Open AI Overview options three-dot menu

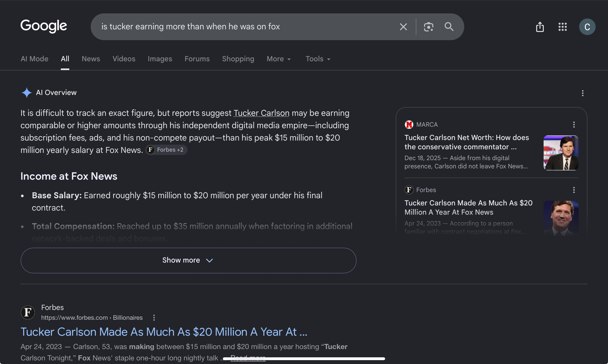click(x=583, y=93)
